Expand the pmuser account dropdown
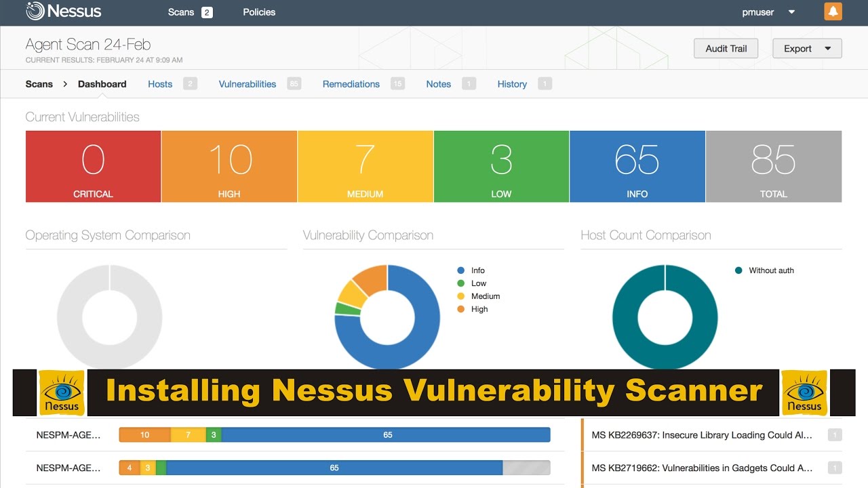Screen dimensions: 868x488 point(768,12)
